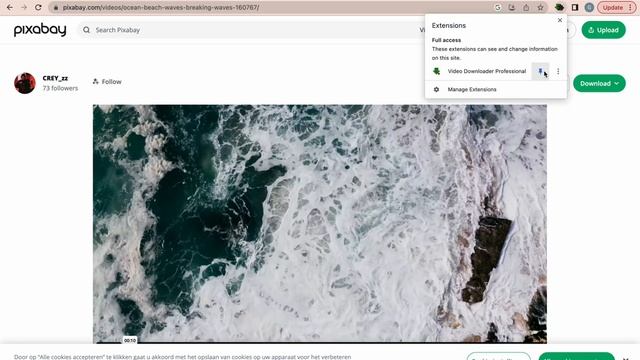Screen dimensions: 640x360
Task: Close the Extensions popup
Action: pyautogui.click(x=560, y=20)
